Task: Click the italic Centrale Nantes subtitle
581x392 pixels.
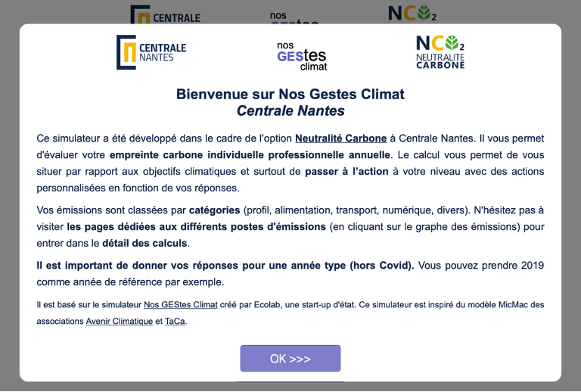Action: (290, 110)
